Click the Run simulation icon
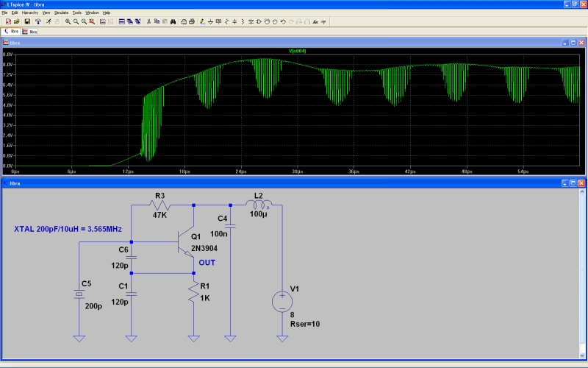588x368 pixels. 48,21
